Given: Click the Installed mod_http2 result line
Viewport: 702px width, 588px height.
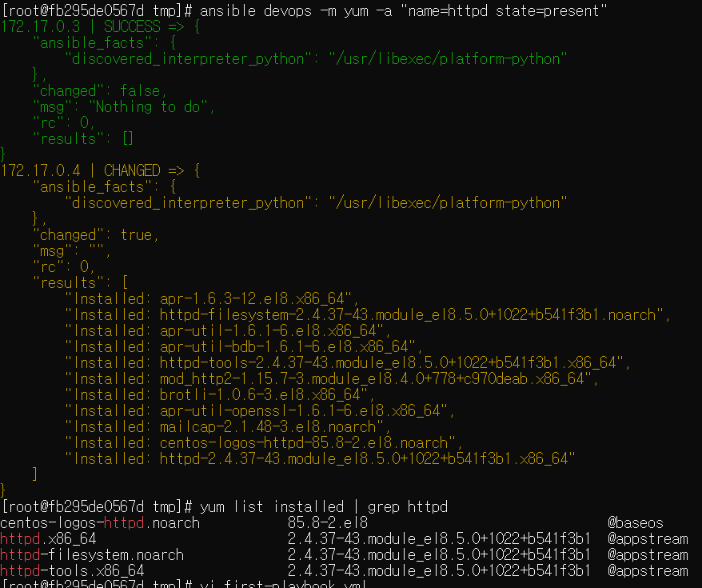Looking at the screenshot, I should click(x=331, y=378).
